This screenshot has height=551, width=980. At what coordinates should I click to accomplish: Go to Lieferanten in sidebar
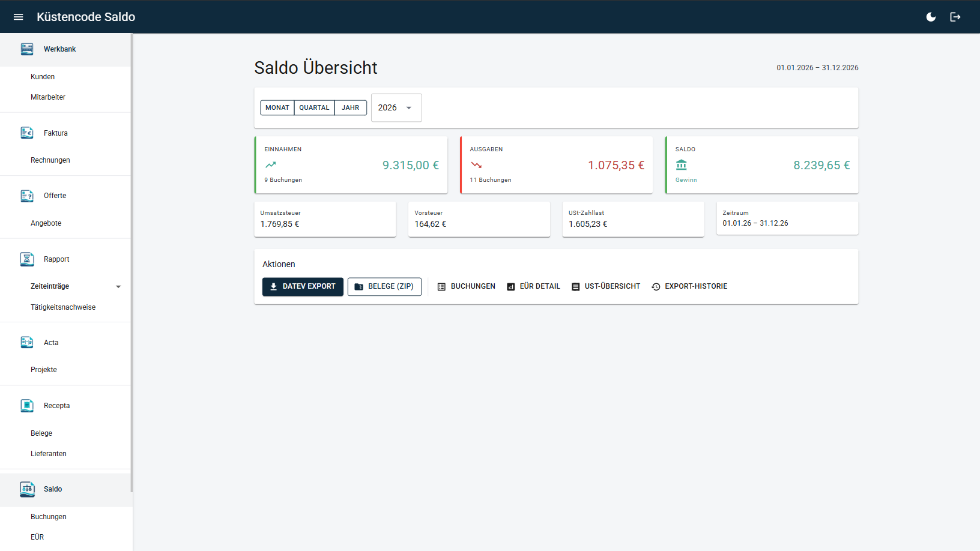tap(49, 454)
